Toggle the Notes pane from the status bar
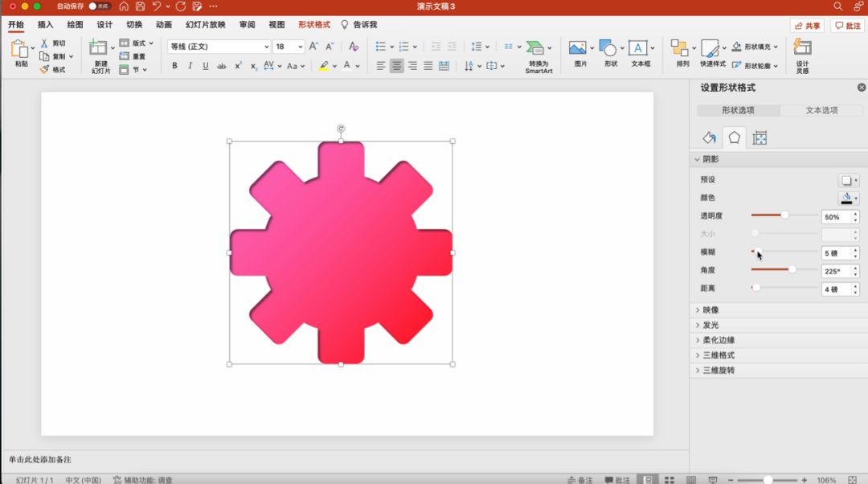This screenshot has width=868, height=484. (x=579, y=479)
